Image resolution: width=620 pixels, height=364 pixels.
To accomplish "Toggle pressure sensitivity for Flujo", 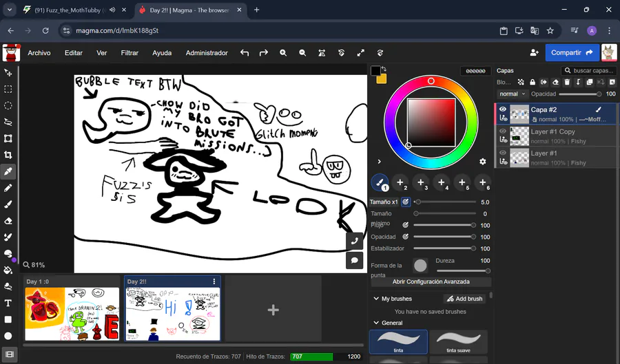I will [406, 225].
